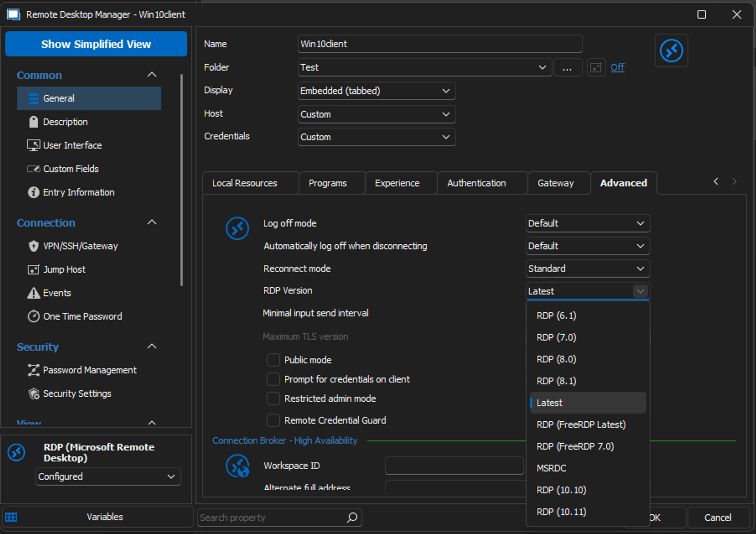
Task: Click the large RDP entry icon top right
Action: 671,51
